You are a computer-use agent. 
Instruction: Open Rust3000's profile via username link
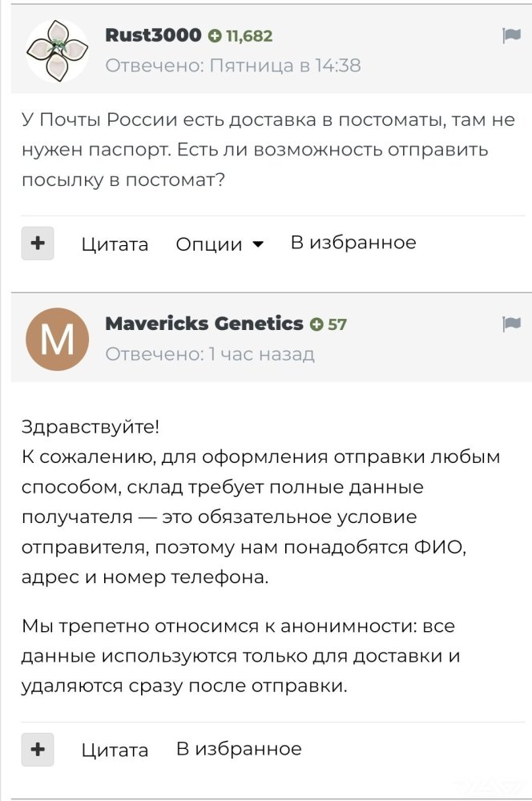[152, 35]
